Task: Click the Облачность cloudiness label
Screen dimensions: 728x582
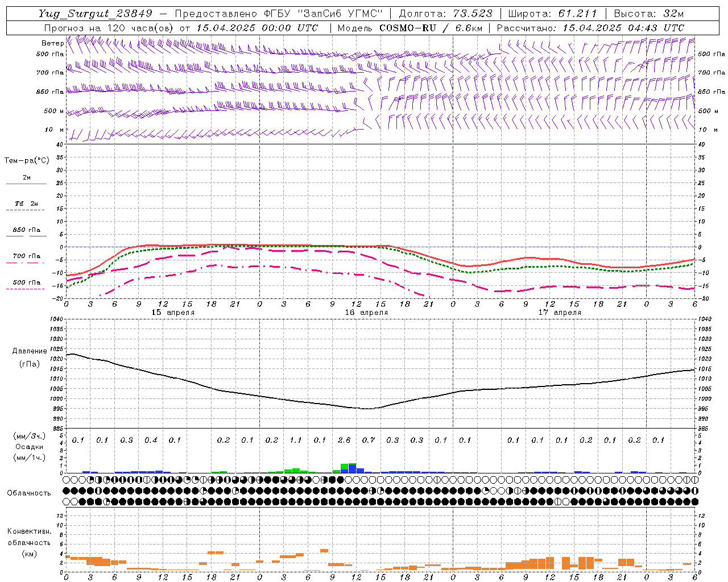Action: [x=29, y=493]
